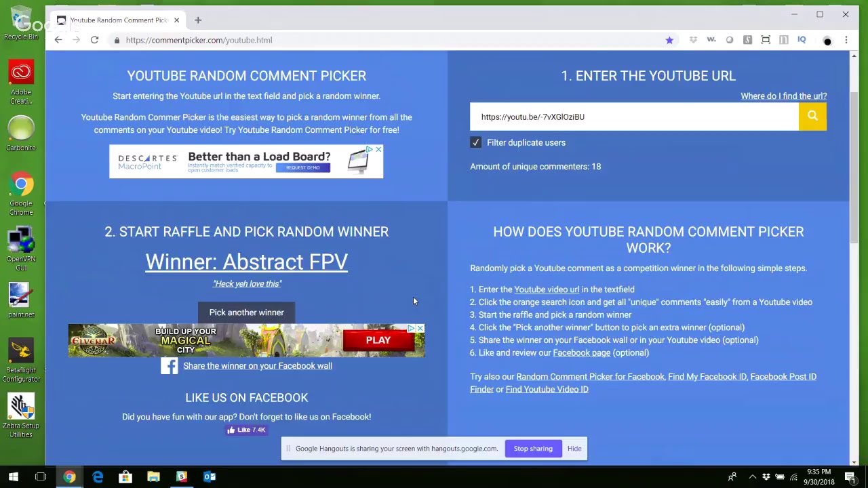Image resolution: width=868 pixels, height=488 pixels.
Task: Show hidden system tray icons
Action: pyautogui.click(x=752, y=477)
